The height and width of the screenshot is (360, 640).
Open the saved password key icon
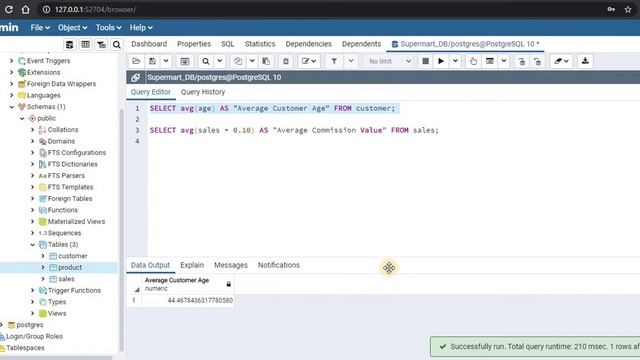(611, 9)
